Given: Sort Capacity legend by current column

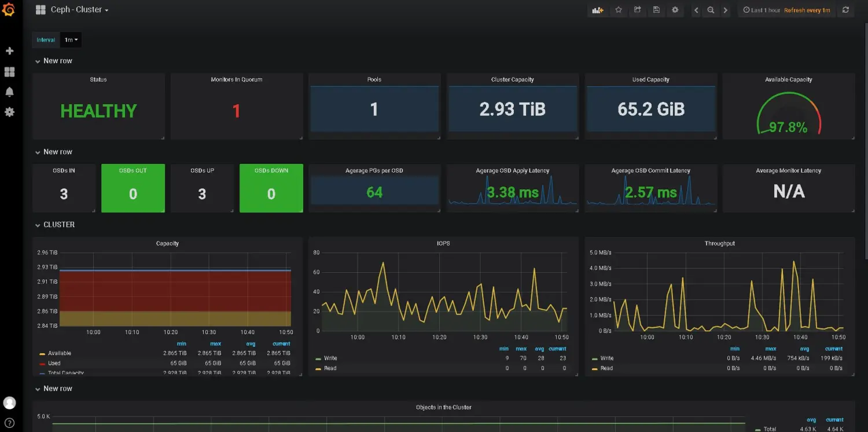Looking at the screenshot, I should (x=281, y=344).
